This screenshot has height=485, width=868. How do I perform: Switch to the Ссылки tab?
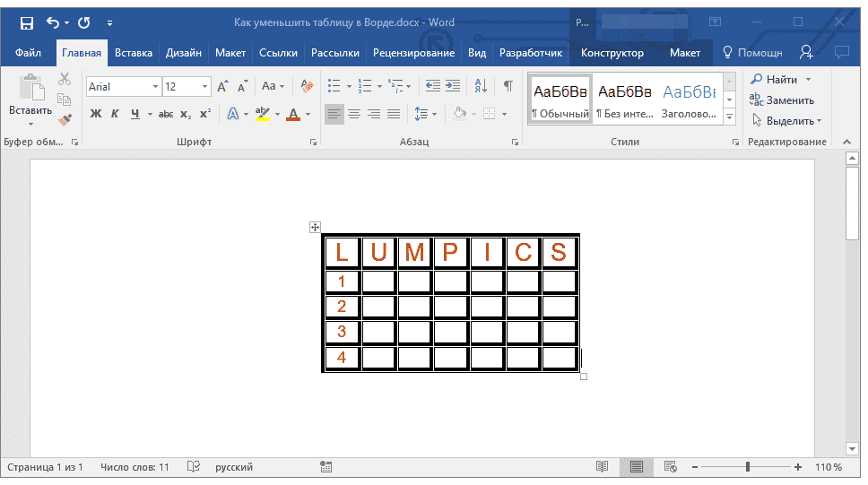278,53
